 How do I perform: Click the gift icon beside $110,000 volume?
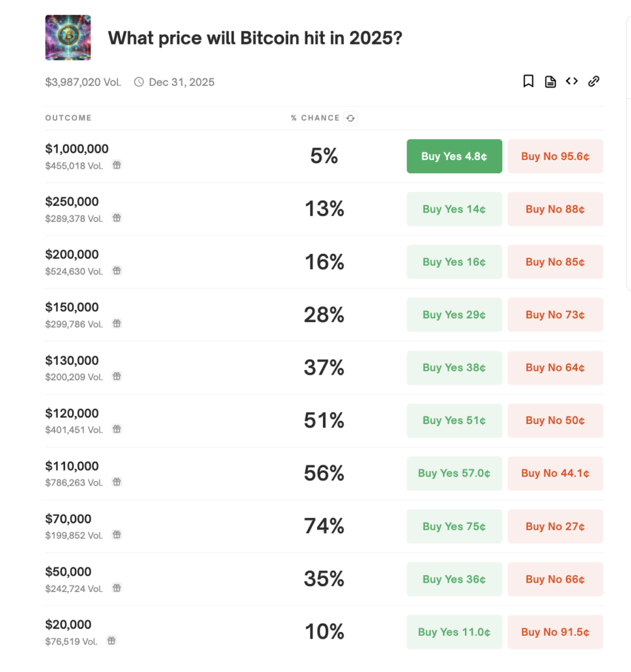(117, 482)
